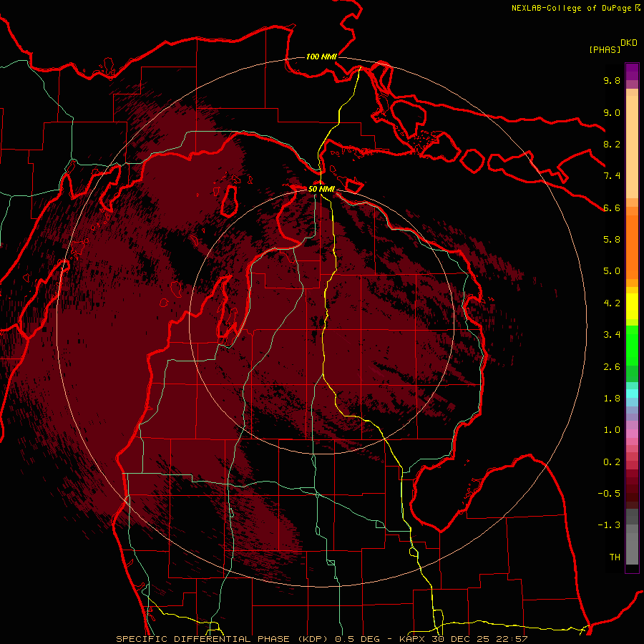Click the 7.4 scale label
This screenshot has width=644, height=644.
612,176
